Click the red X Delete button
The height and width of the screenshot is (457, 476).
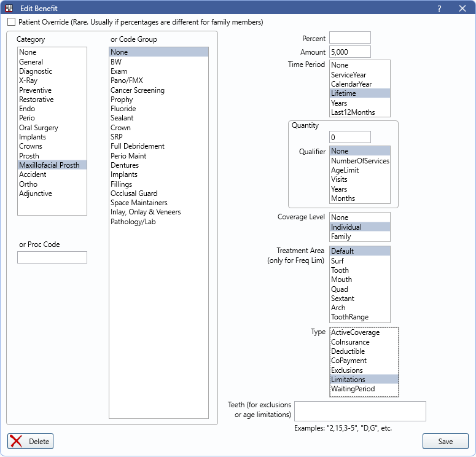pos(31,441)
